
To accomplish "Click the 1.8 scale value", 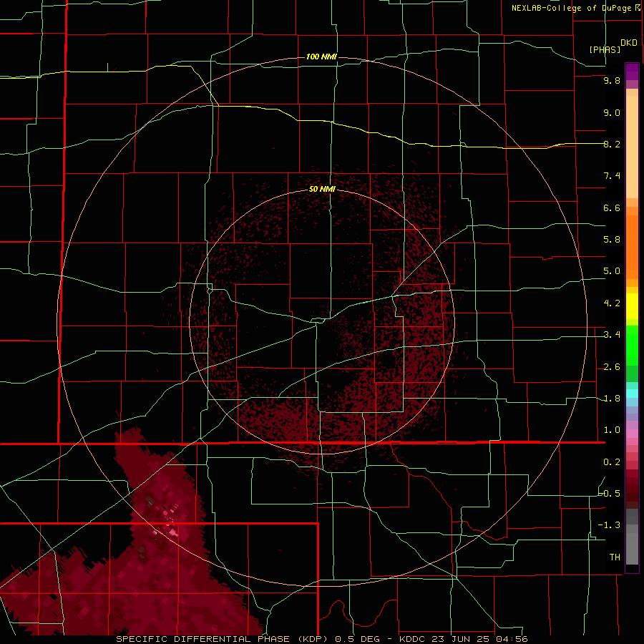I will 612,399.
